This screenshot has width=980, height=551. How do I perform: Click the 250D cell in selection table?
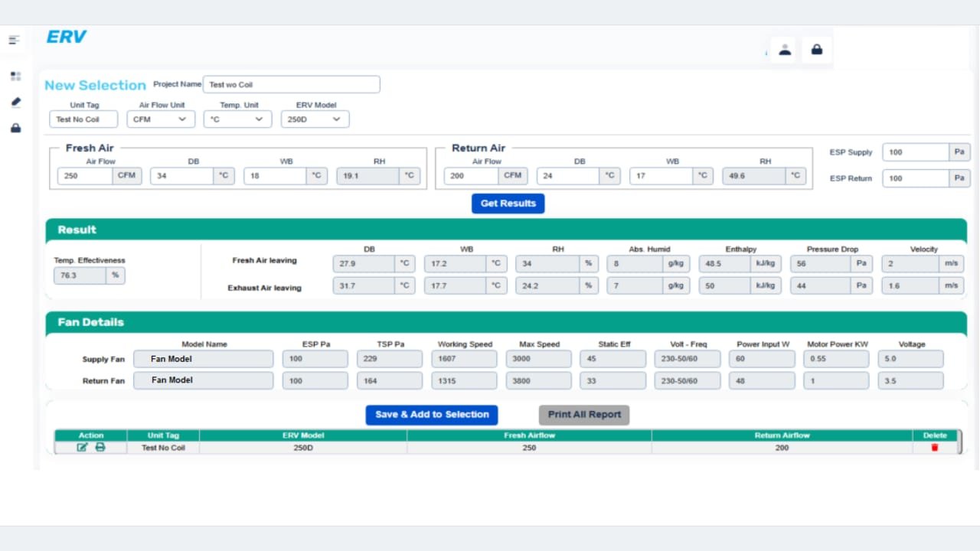(x=303, y=448)
